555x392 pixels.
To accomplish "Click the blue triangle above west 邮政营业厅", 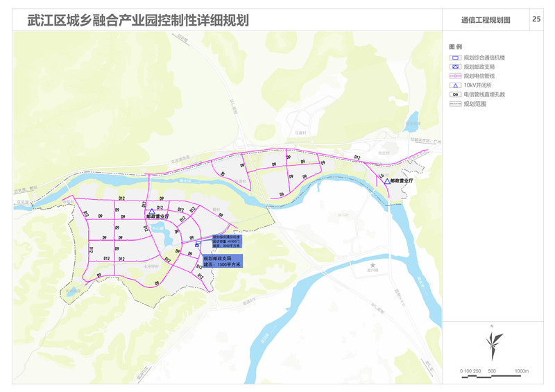I will (x=152, y=212).
